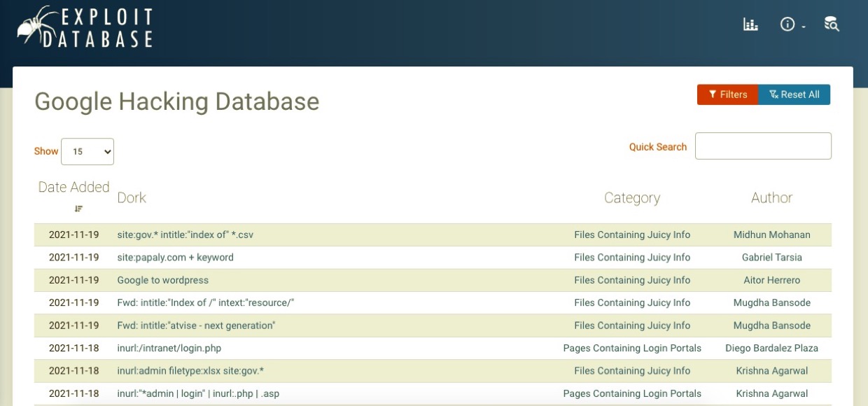Open the Exploit Database spider logo
The image size is (868, 406).
pyautogui.click(x=85, y=28)
